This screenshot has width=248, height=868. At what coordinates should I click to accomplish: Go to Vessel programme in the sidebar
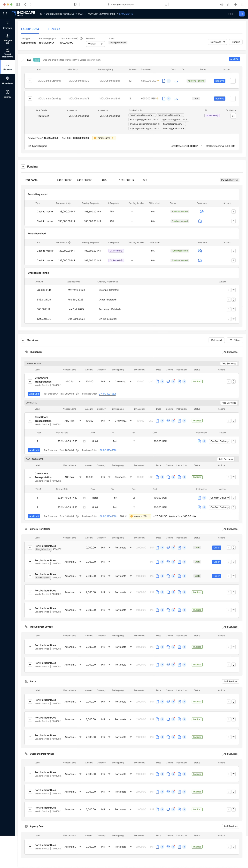coord(7,53)
